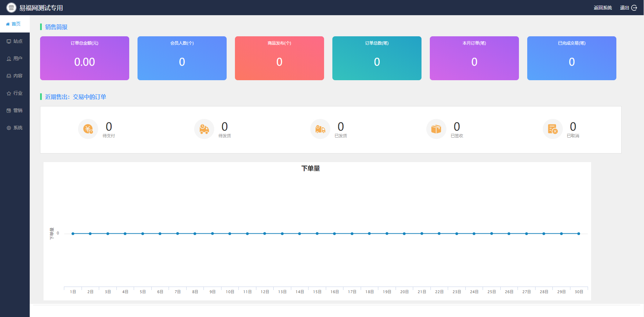This screenshot has width=644, height=317.
Task: Click the logout arrow icon
Action: pyautogui.click(x=634, y=8)
